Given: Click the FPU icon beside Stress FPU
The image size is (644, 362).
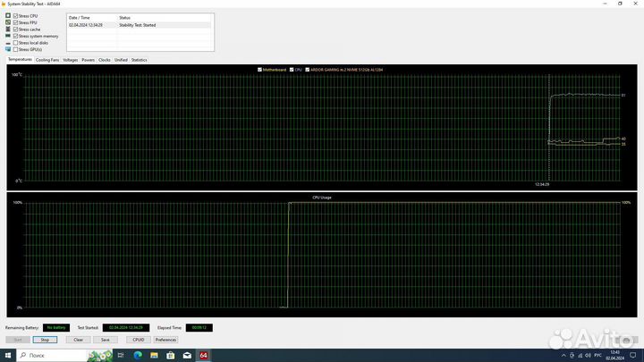Looking at the screenshot, I should [x=8, y=22].
